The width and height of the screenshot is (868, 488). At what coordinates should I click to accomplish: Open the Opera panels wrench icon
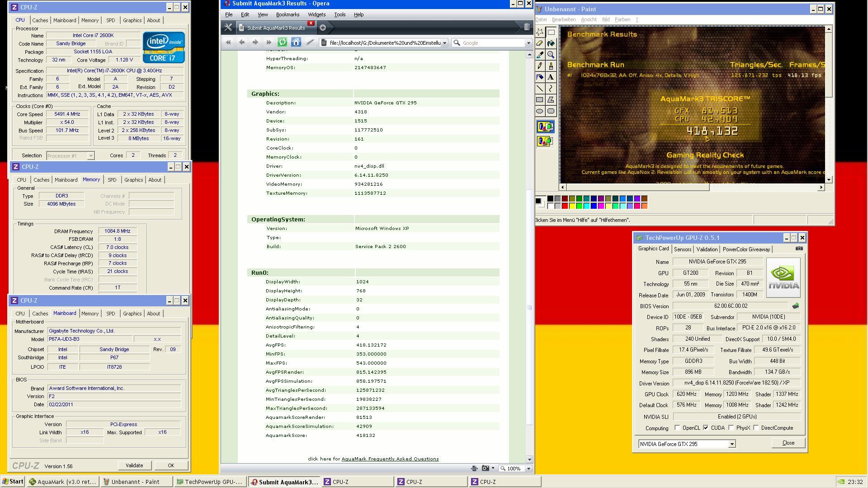coord(228,28)
